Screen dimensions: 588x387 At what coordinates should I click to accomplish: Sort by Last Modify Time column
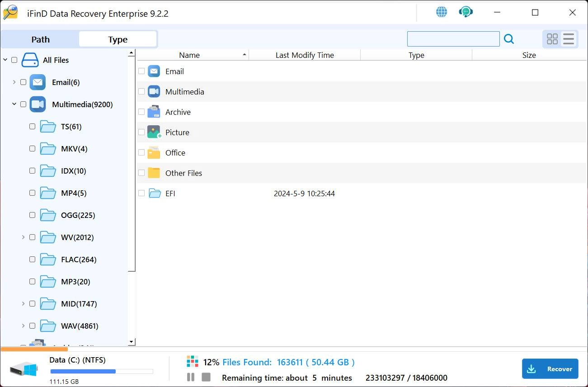pyautogui.click(x=305, y=55)
